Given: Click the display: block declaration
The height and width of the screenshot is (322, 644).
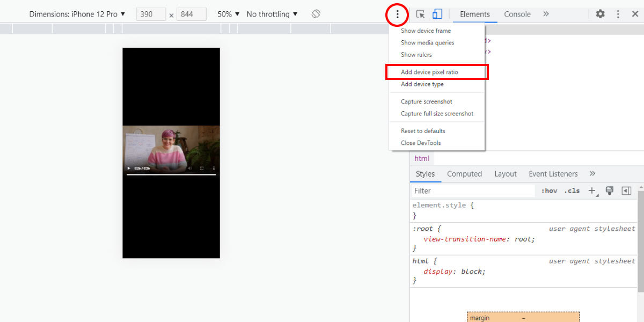Looking at the screenshot, I should coord(455,271).
